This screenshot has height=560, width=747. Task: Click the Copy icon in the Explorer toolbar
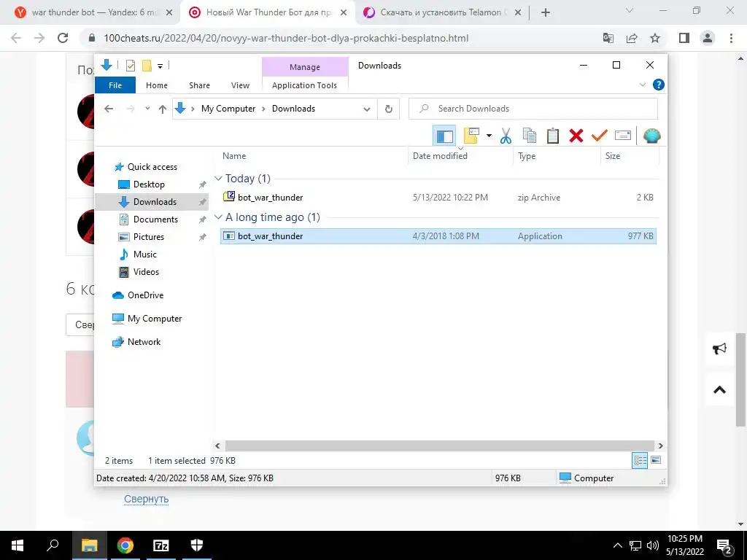click(x=530, y=136)
